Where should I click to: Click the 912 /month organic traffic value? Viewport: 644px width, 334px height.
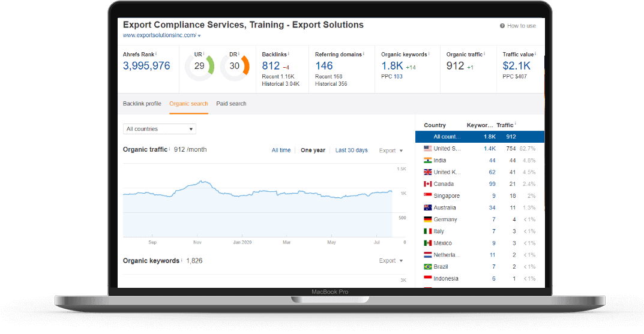(x=190, y=149)
